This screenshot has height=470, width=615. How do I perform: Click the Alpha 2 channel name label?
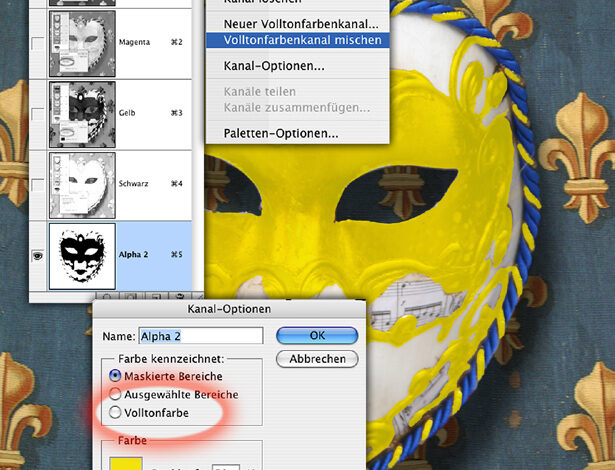[133, 254]
